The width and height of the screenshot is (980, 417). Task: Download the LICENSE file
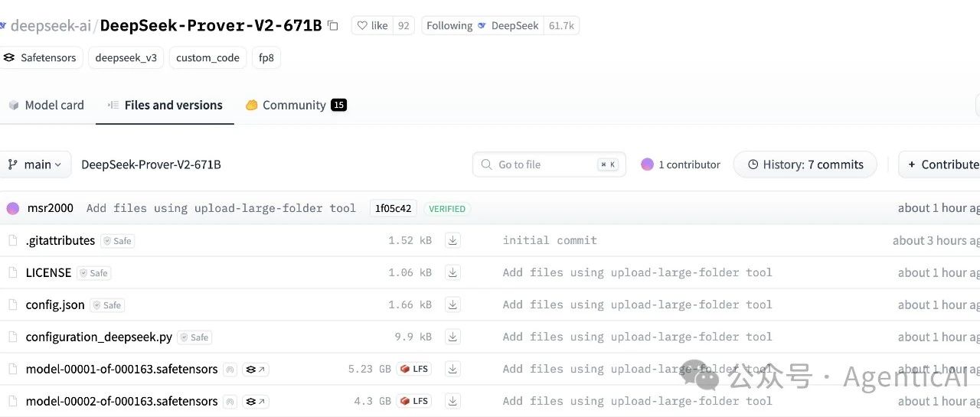(453, 272)
